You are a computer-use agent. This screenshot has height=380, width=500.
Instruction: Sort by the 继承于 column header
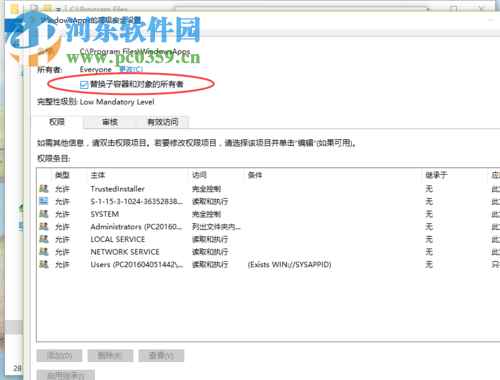point(455,175)
